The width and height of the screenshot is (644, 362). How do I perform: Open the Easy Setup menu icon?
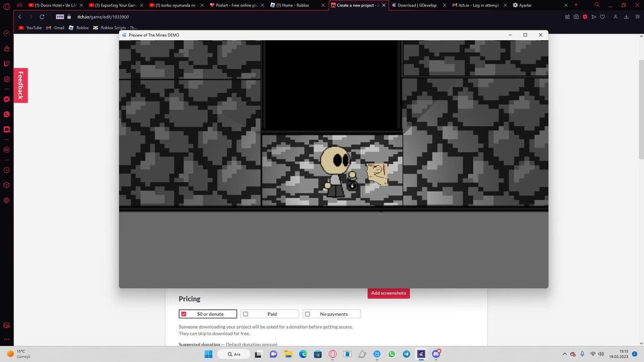click(x=636, y=17)
